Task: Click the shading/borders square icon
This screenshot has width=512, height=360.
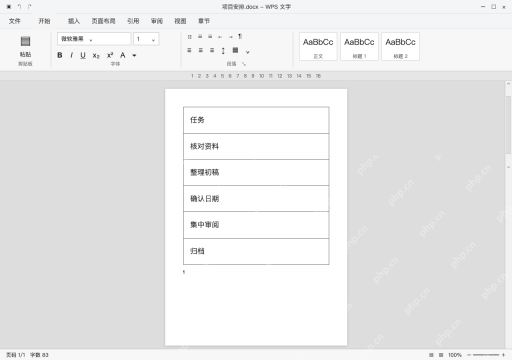Action: point(235,50)
